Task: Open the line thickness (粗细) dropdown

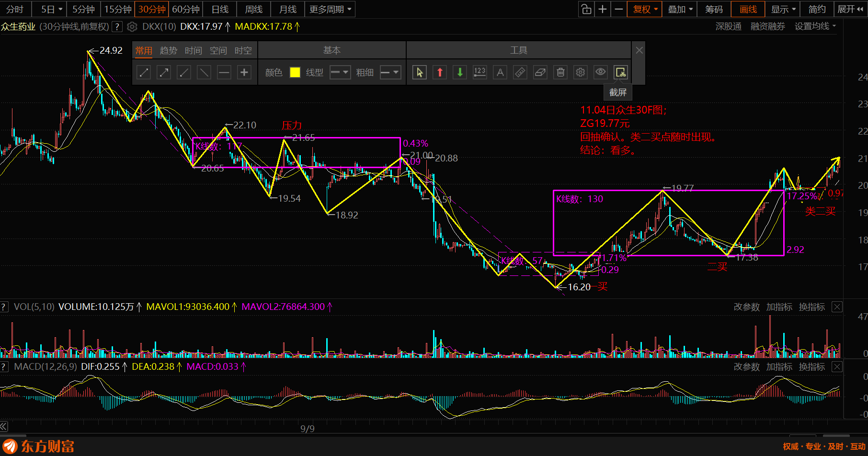Action: [390, 72]
